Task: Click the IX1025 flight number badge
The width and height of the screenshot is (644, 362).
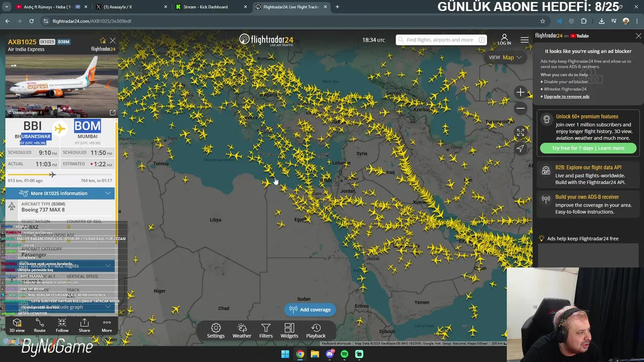Action: 47,42
